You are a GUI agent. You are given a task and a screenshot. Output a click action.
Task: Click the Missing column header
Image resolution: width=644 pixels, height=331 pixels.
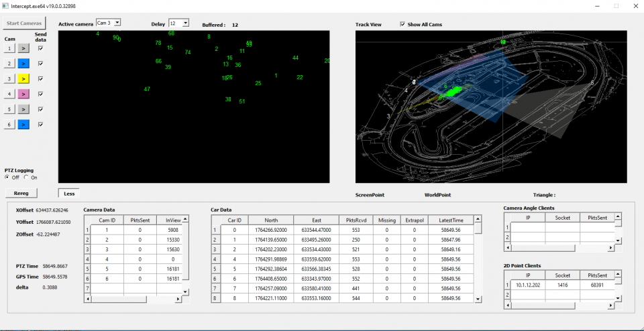[387, 220]
